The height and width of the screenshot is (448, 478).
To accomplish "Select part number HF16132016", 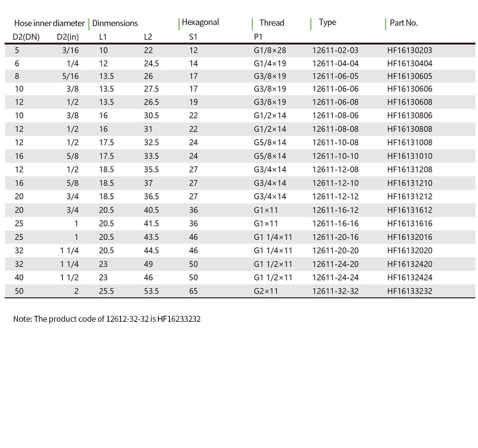I will pyautogui.click(x=410, y=237).
